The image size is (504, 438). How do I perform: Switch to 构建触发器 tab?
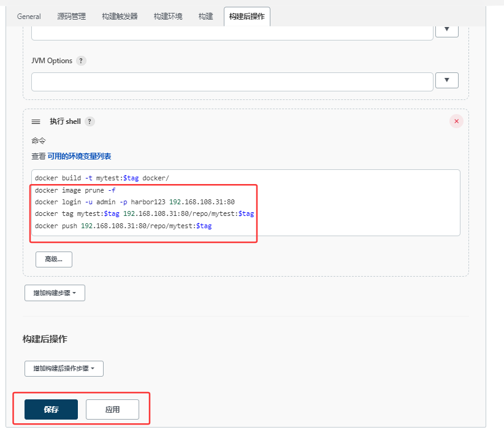(120, 17)
